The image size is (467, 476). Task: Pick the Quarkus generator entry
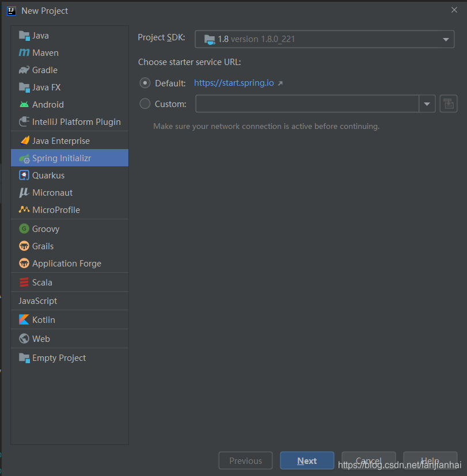70,176
